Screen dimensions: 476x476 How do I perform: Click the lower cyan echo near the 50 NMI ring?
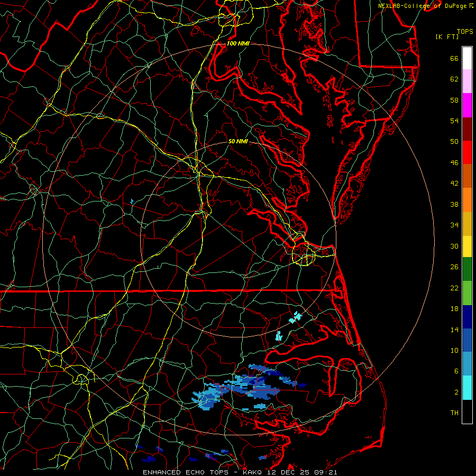279,336
